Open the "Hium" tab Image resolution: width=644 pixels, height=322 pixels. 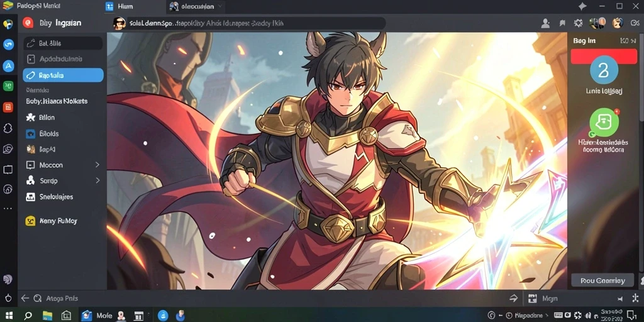click(x=119, y=6)
